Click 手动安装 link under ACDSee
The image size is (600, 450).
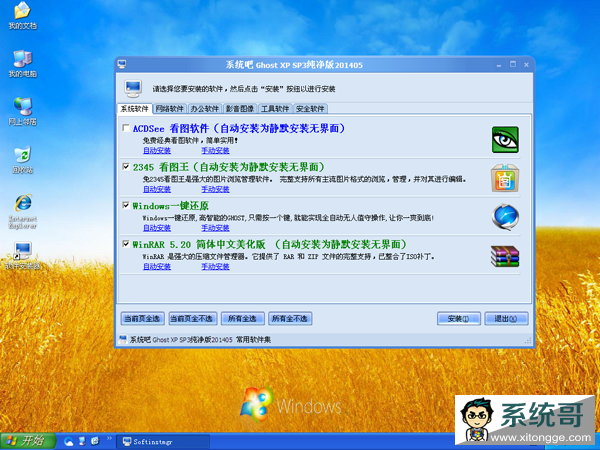[215, 150]
